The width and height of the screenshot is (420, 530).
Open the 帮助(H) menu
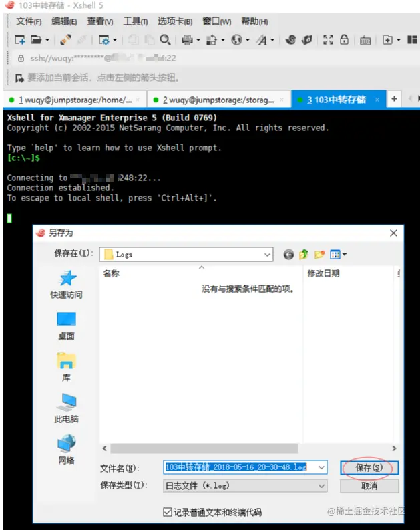pos(254,21)
